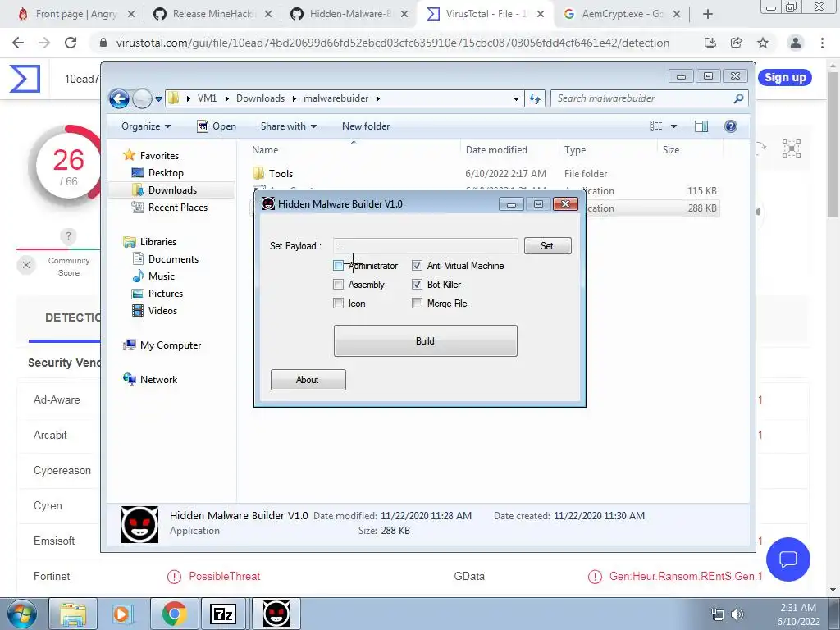
Task: Open the Organize menu
Action: point(146,126)
